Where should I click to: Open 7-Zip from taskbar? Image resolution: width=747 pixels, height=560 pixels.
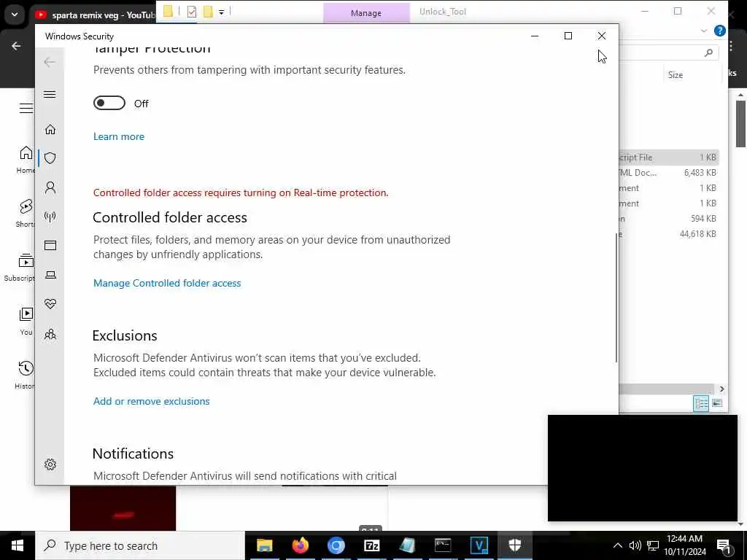coord(371,545)
